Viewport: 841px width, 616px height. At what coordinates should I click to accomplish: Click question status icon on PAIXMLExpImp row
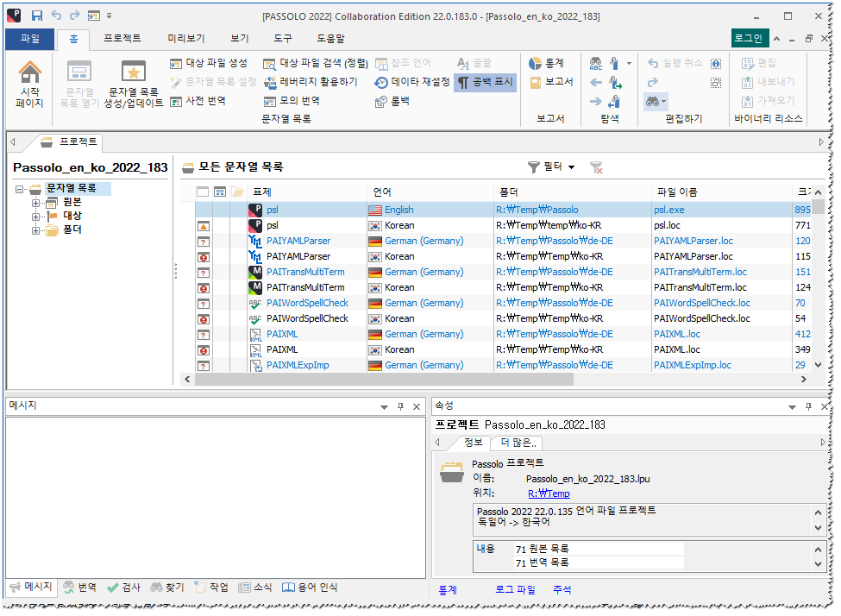pos(204,367)
